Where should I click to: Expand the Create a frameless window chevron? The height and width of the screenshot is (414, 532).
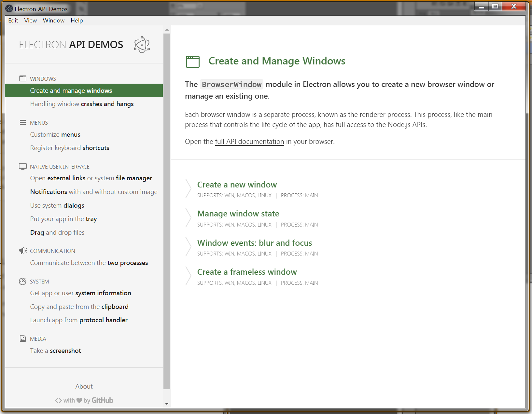click(x=188, y=276)
